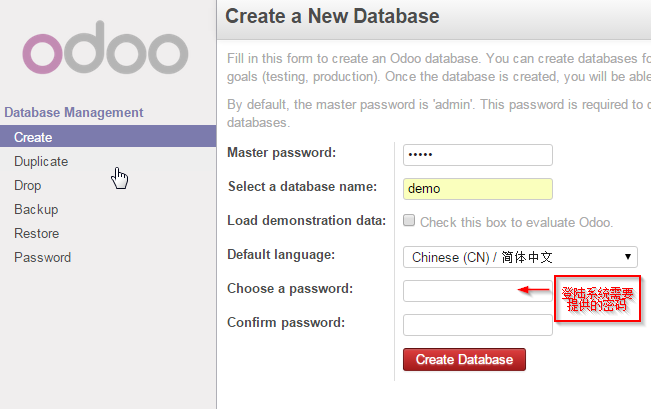
Task: Select Create in Database Management
Action: [108, 137]
